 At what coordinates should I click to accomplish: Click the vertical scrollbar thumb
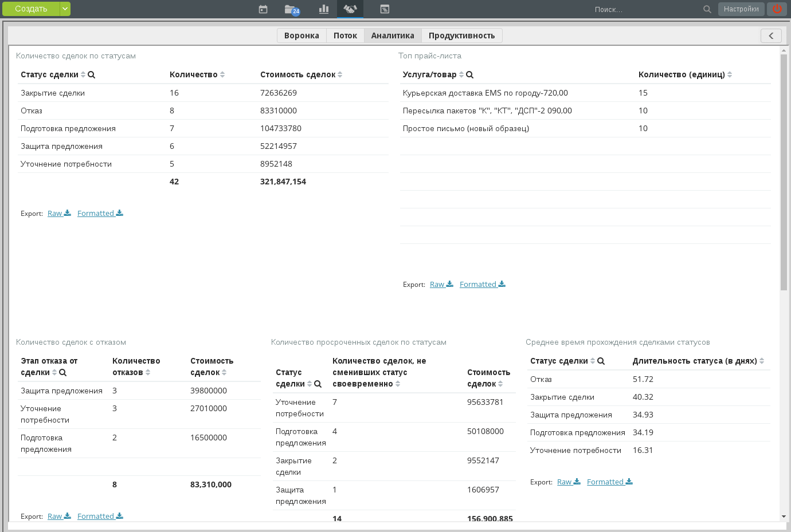click(784, 172)
